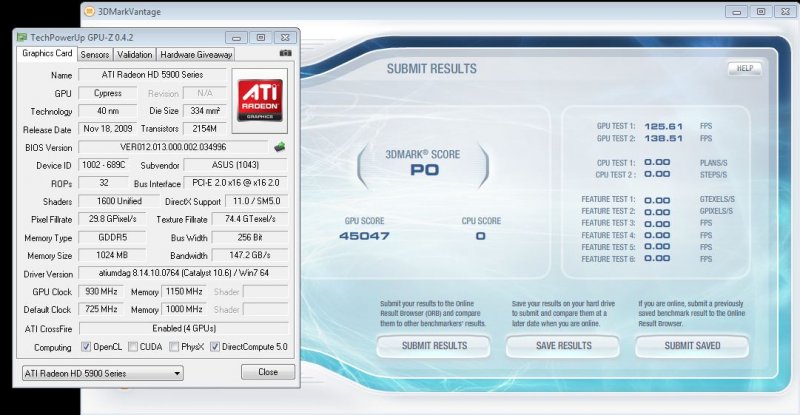Image resolution: width=800 pixels, height=415 pixels.
Task: Click the ROPs field showing 32
Action: pyautogui.click(x=104, y=183)
